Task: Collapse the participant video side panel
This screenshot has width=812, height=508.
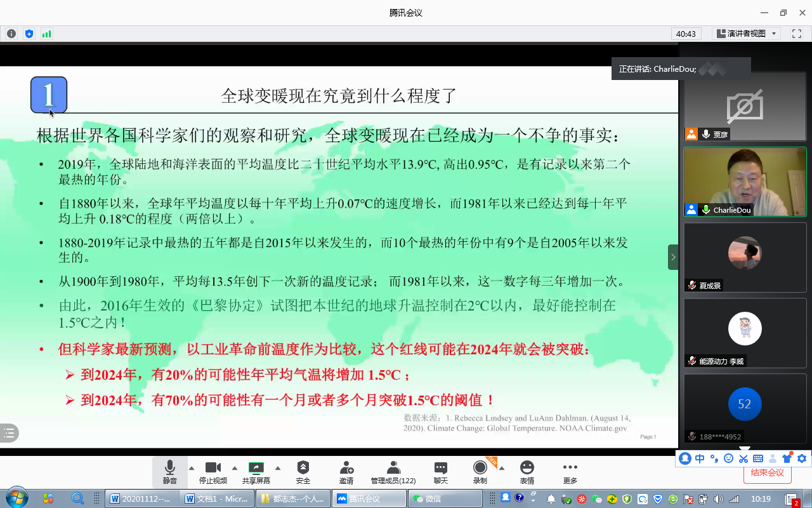Action: coord(673,257)
